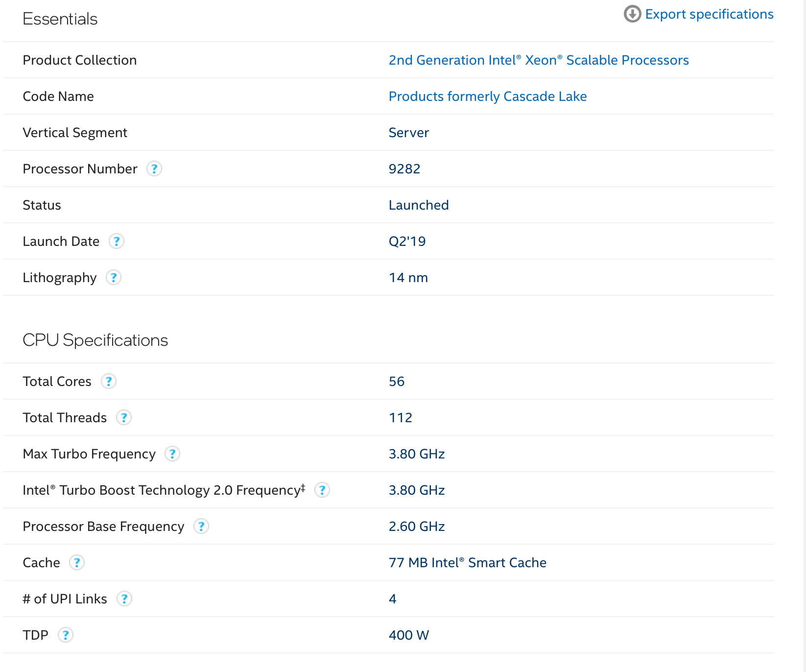Click the Code Name label
This screenshot has width=806, height=672.
tap(58, 96)
